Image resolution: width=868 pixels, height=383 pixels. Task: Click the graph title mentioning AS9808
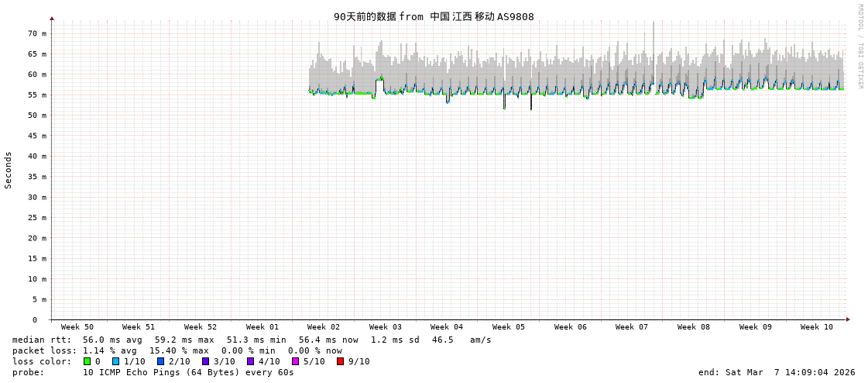click(x=434, y=16)
